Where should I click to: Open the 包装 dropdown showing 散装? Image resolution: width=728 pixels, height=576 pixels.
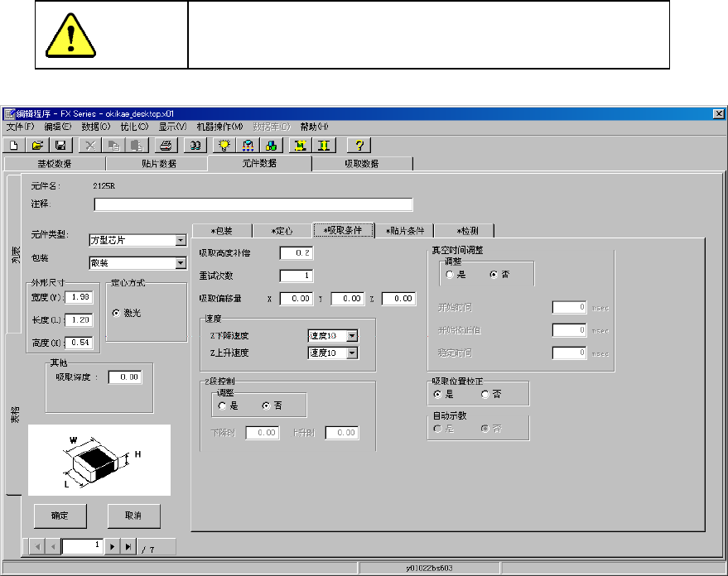(x=181, y=263)
